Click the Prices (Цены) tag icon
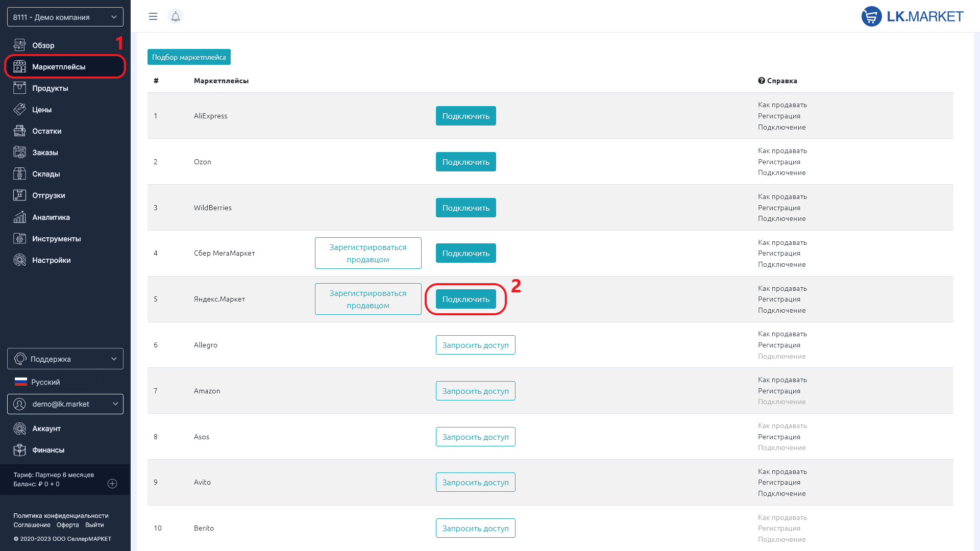The width and height of the screenshot is (980, 551). 19,110
